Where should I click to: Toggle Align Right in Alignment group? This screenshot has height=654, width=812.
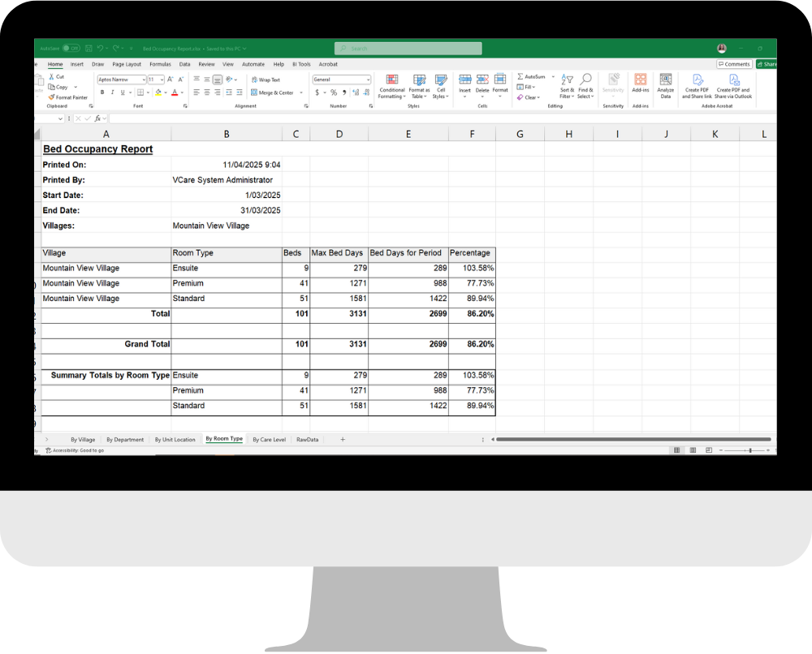[218, 93]
